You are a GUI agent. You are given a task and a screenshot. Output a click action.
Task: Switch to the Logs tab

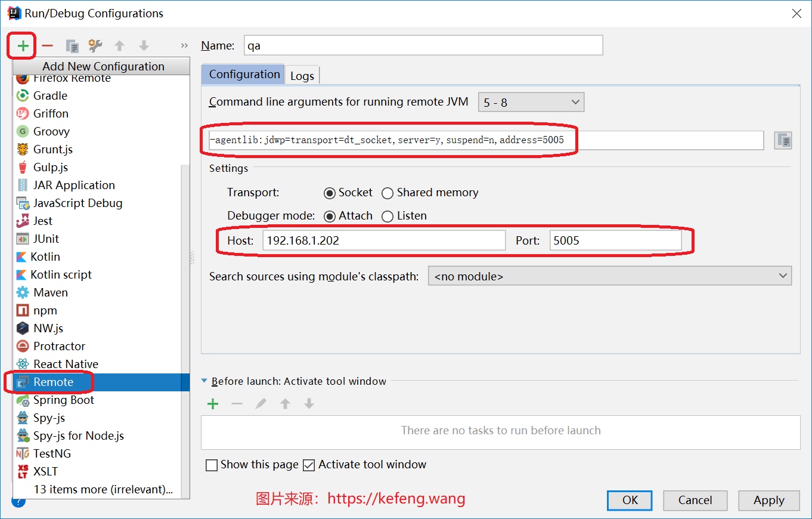pos(302,76)
